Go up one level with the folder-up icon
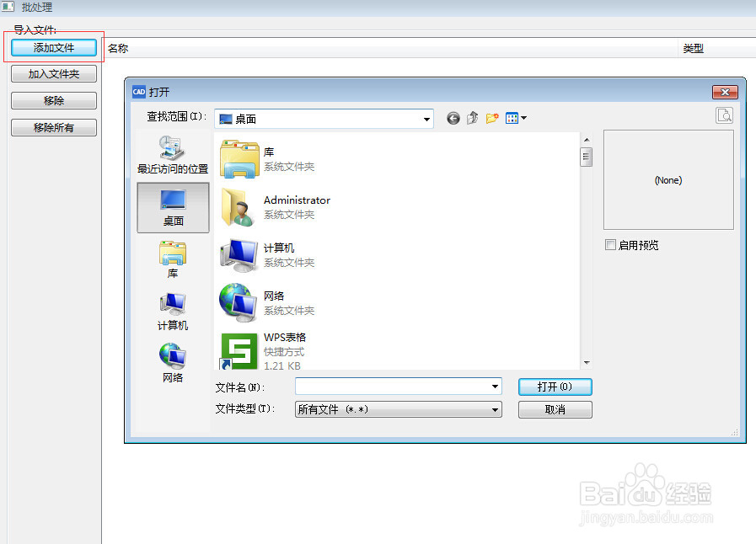Viewport: 756px width, 544px height. (x=473, y=118)
